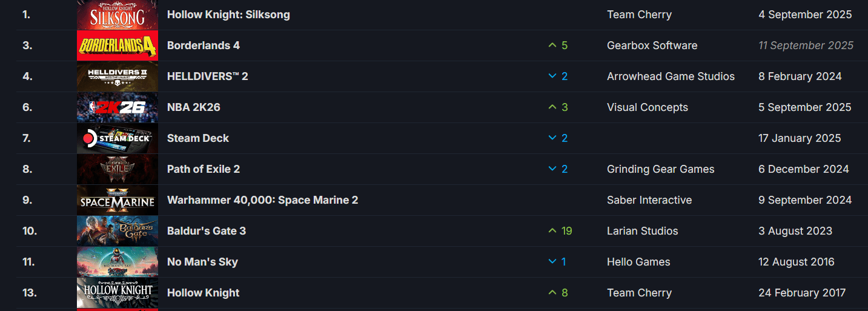This screenshot has width=868, height=311.
Task: Click the Path of Exile 2 thumbnail
Action: [x=117, y=169]
